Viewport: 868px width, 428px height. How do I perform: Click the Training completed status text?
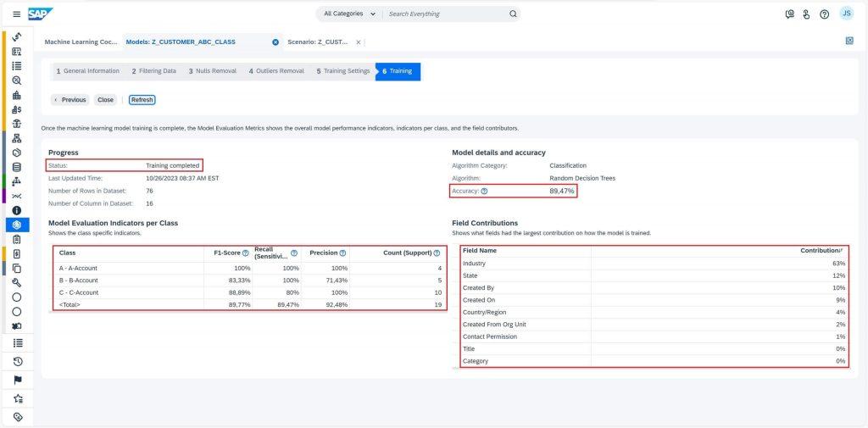(172, 165)
